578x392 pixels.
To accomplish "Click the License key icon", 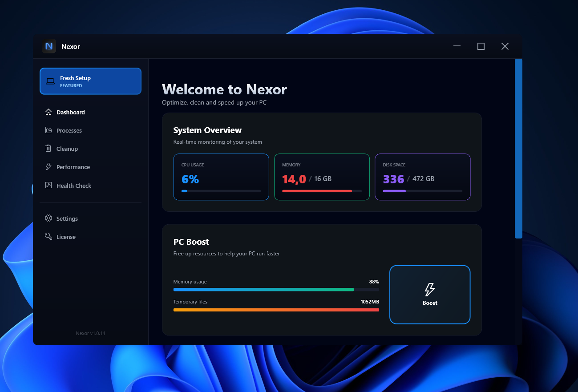I will tap(49, 237).
